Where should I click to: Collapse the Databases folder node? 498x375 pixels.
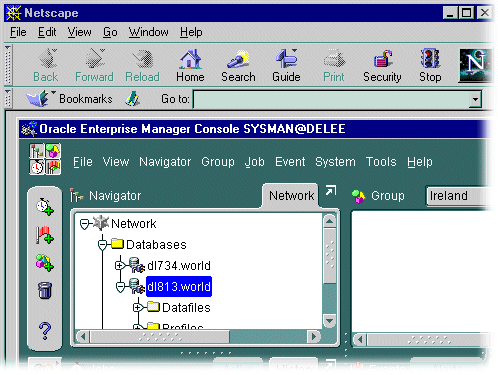(102, 245)
